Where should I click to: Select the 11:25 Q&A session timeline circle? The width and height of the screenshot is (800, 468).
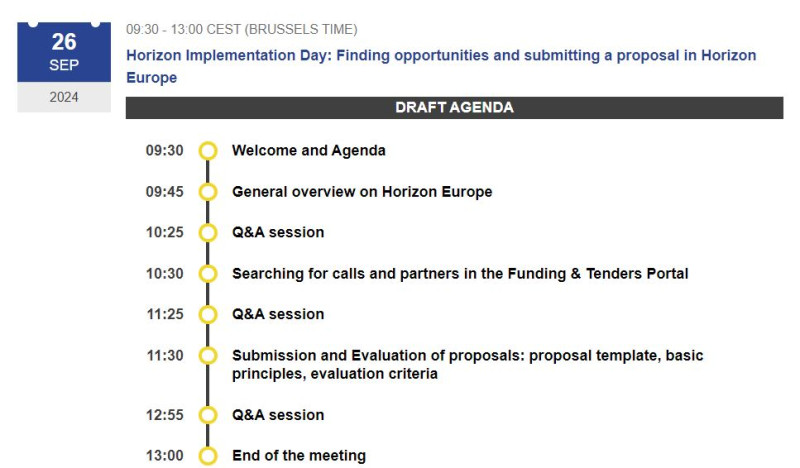coord(208,314)
